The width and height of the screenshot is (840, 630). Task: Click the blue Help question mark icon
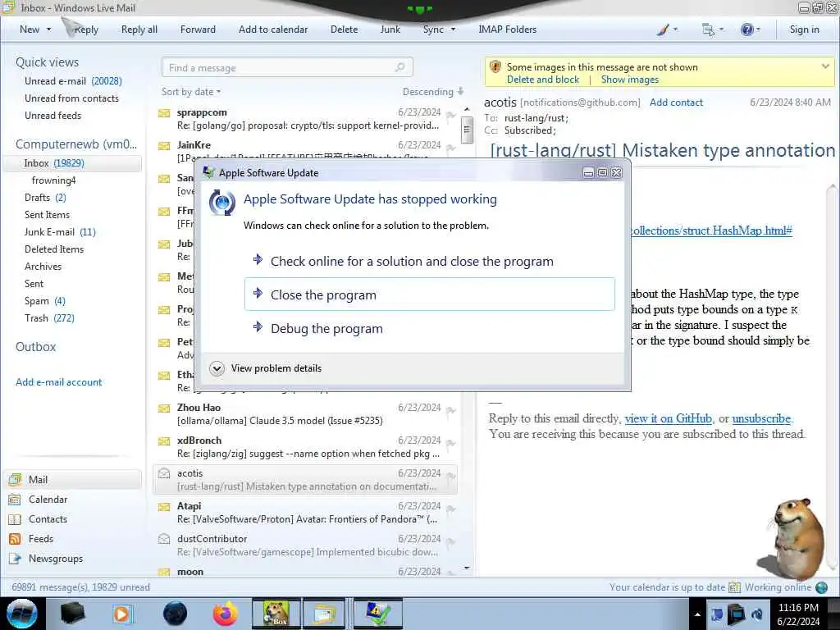(746, 30)
